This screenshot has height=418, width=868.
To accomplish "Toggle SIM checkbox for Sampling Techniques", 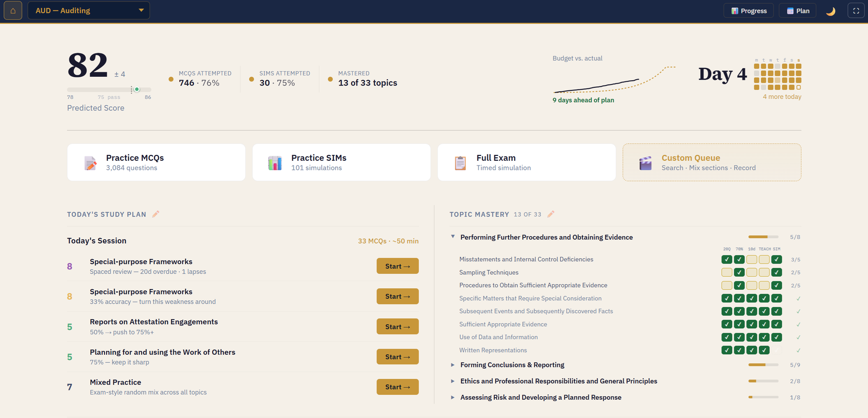I will 776,272.
